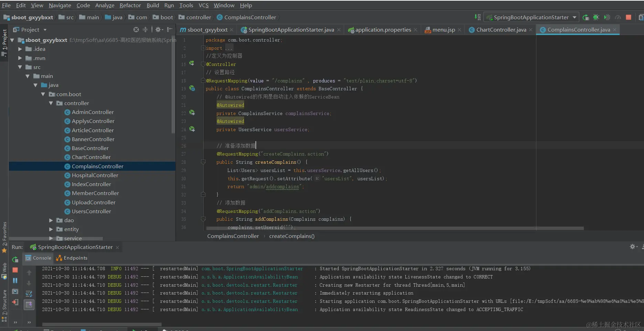Toggle scroll to end of console
644x331 pixels.
coord(29,304)
